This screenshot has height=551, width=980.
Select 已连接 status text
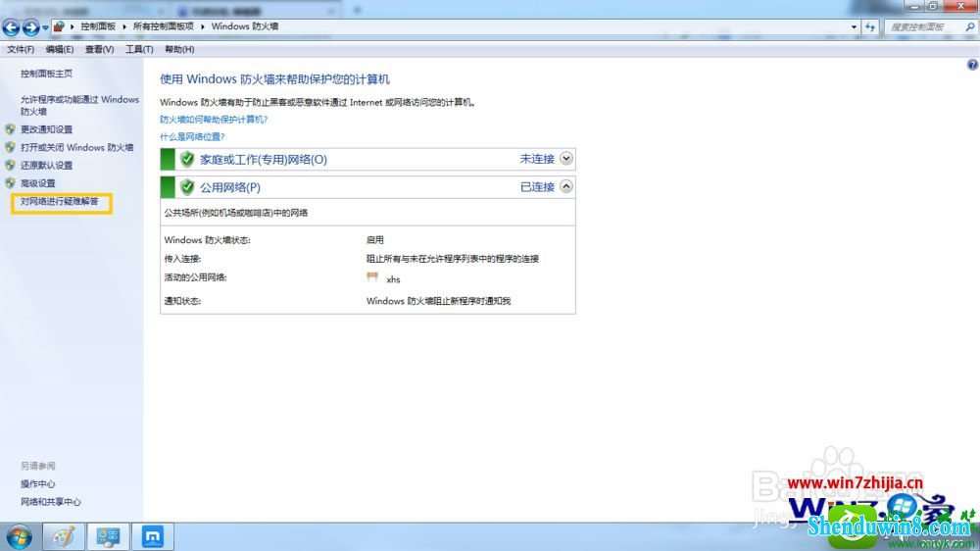coord(537,187)
